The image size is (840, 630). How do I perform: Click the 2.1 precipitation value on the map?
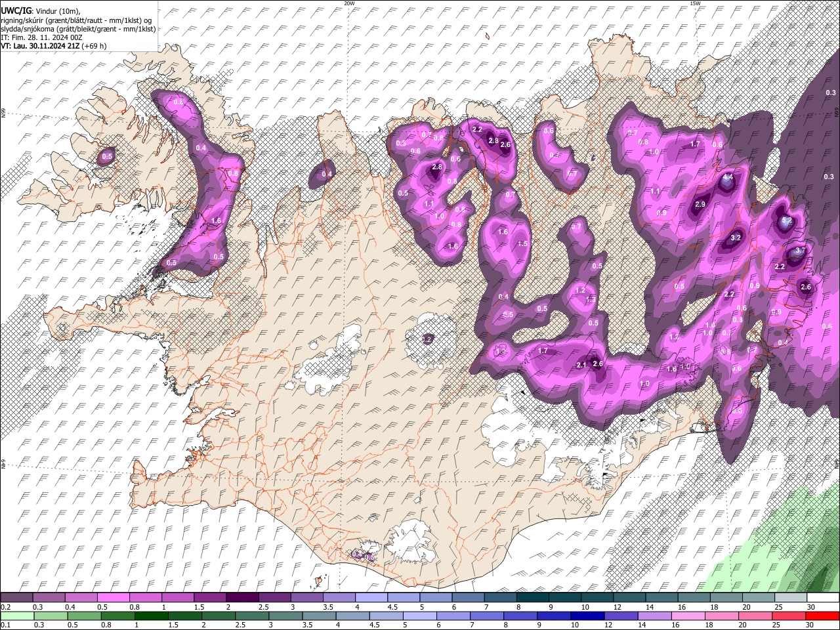pos(581,366)
